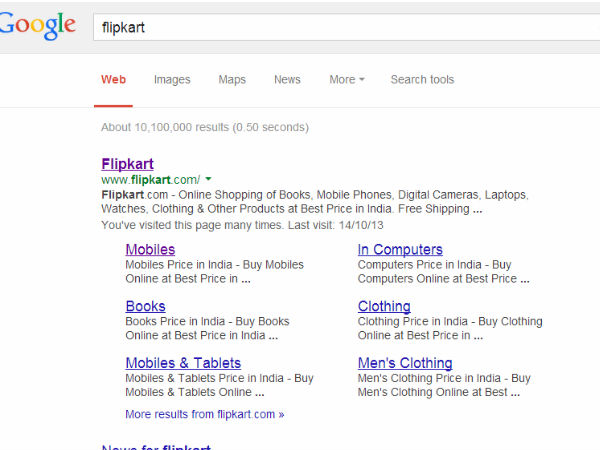Image resolution: width=600 pixels, height=450 pixels.
Task: Open the Men's Clothing sitelink
Action: [405, 363]
